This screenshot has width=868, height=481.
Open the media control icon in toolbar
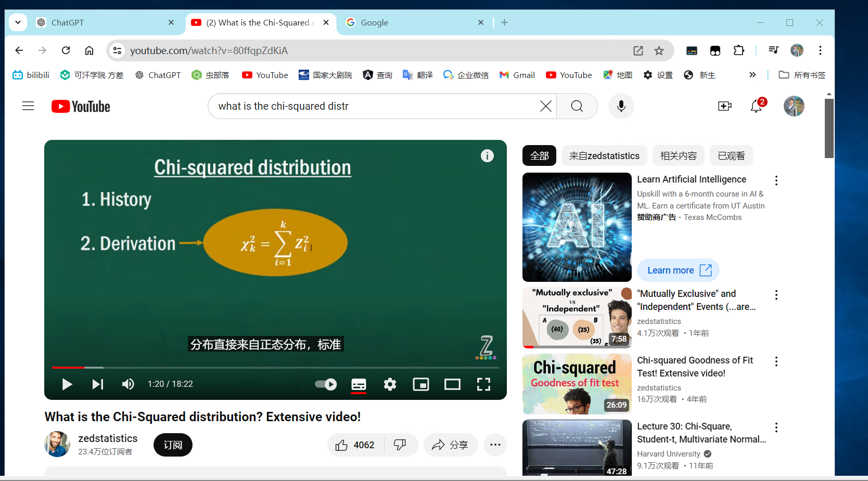coord(773,50)
